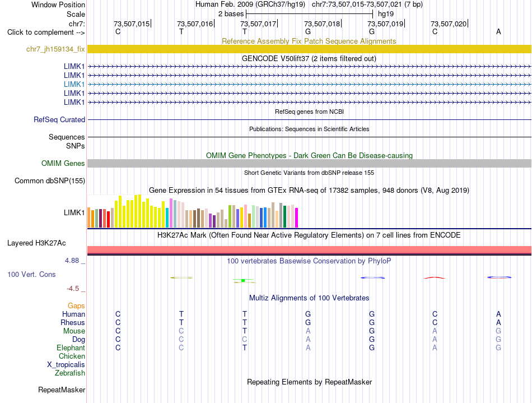532x403 pixels.
Task: Click the magenta bar in GTEx expression chart
Action: tap(297, 217)
